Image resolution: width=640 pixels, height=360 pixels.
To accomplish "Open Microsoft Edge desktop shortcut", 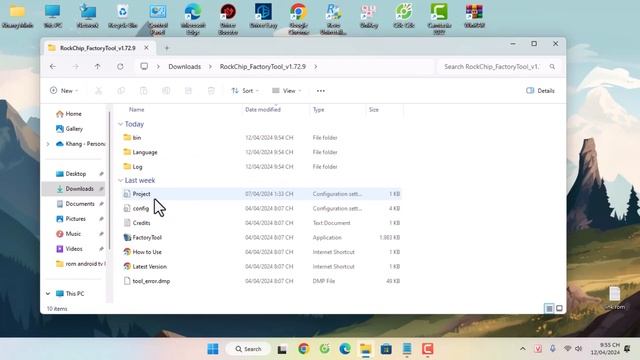I will [x=193, y=18].
